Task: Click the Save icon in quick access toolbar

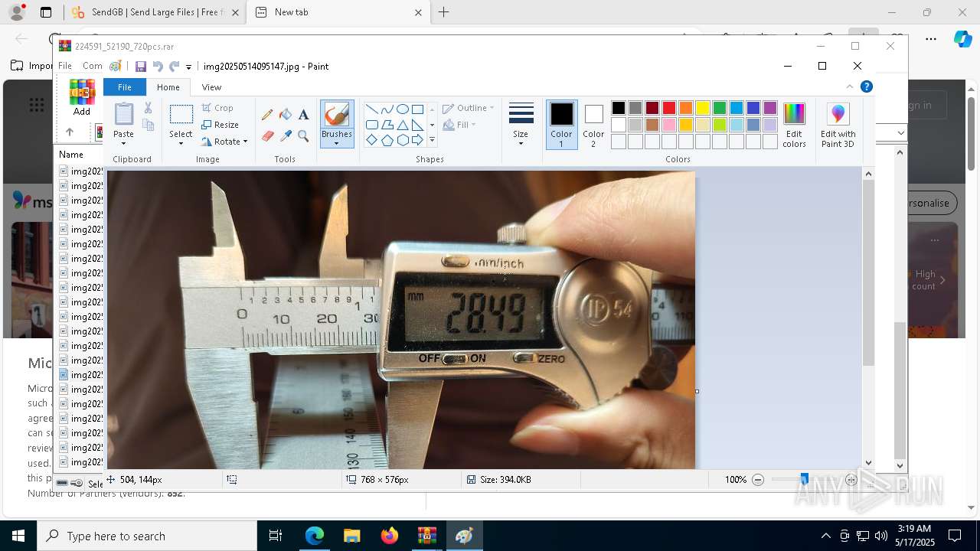Action: pyautogui.click(x=141, y=67)
